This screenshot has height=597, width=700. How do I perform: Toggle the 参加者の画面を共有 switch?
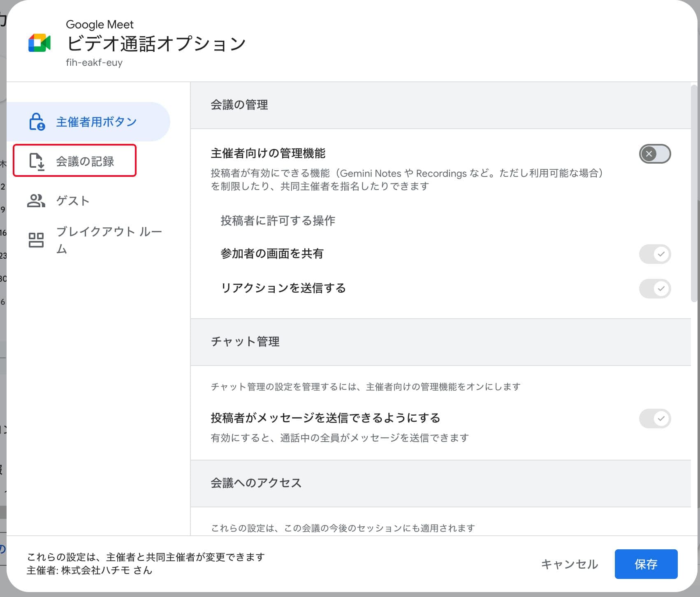(655, 254)
